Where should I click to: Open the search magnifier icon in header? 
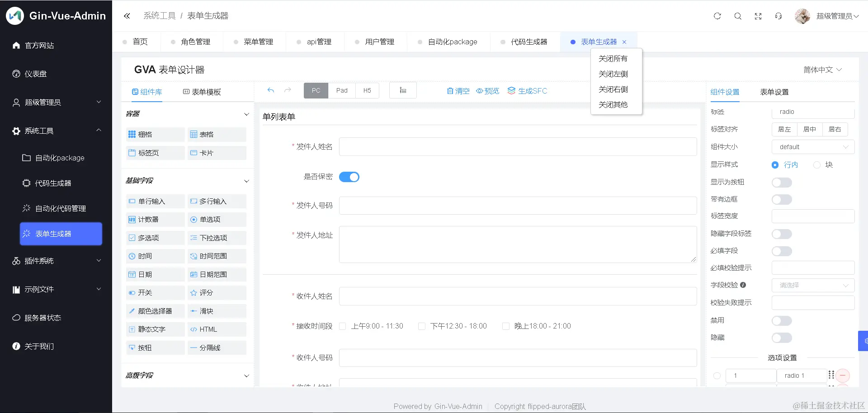click(x=738, y=16)
